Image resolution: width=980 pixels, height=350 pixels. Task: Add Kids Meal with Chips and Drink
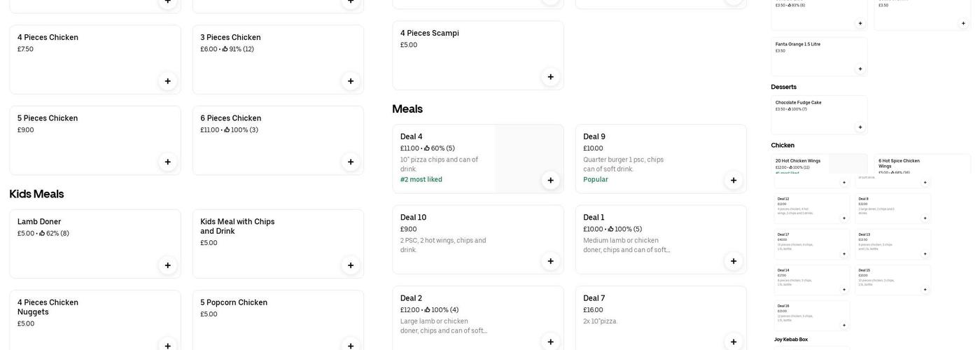click(351, 265)
